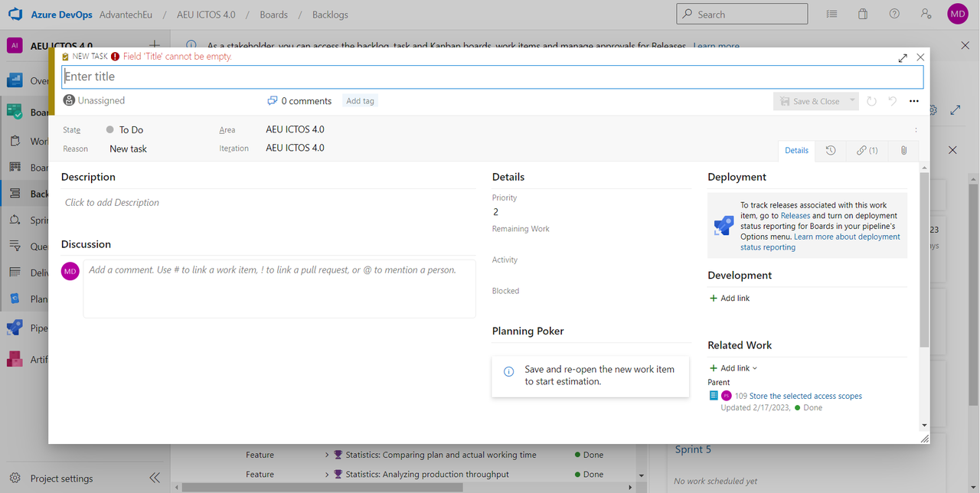Click the dialog scrollbar up arrow
980x493 pixels.
[924, 167]
